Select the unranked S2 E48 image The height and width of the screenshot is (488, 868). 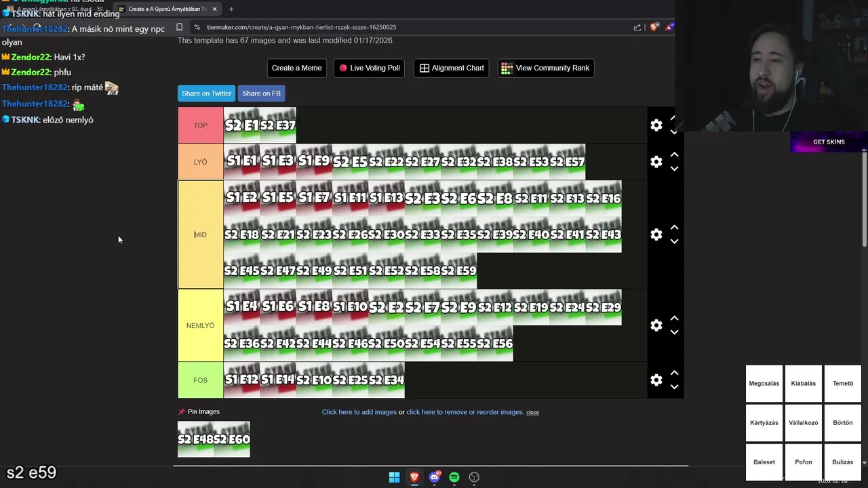coord(195,439)
